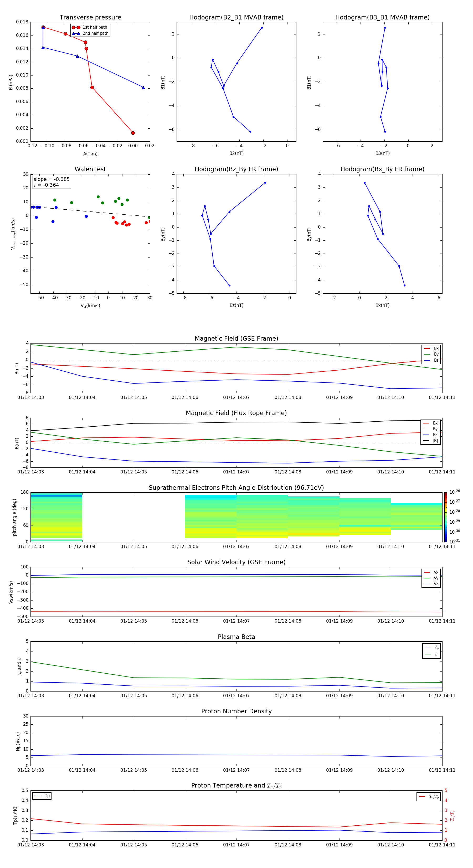Select the Bz' legend entry in Flux Rope panel
This screenshot has height=868, width=473.
431,435
